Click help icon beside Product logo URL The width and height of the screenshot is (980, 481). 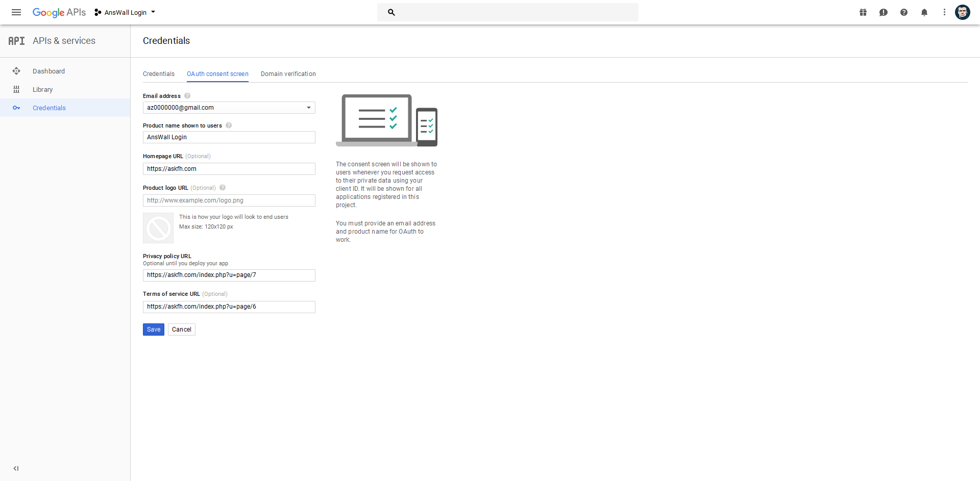223,188
